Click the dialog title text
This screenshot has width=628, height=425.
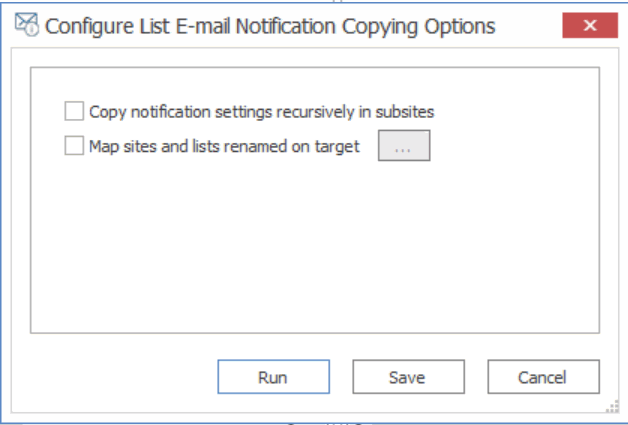[270, 26]
